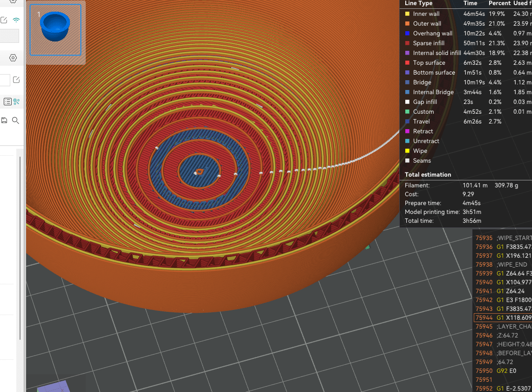Click Sparse infill time 50m11s
The width and height of the screenshot is (532, 392).
(474, 43)
